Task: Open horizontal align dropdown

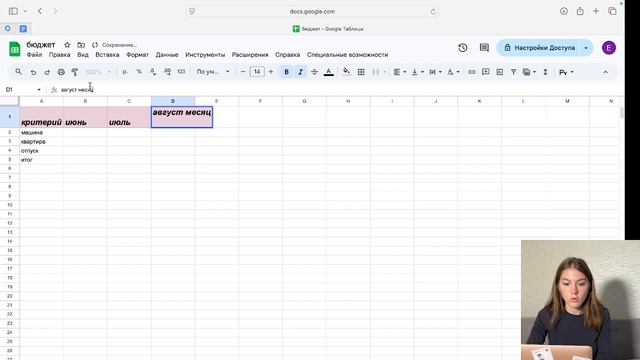Action: [399, 72]
